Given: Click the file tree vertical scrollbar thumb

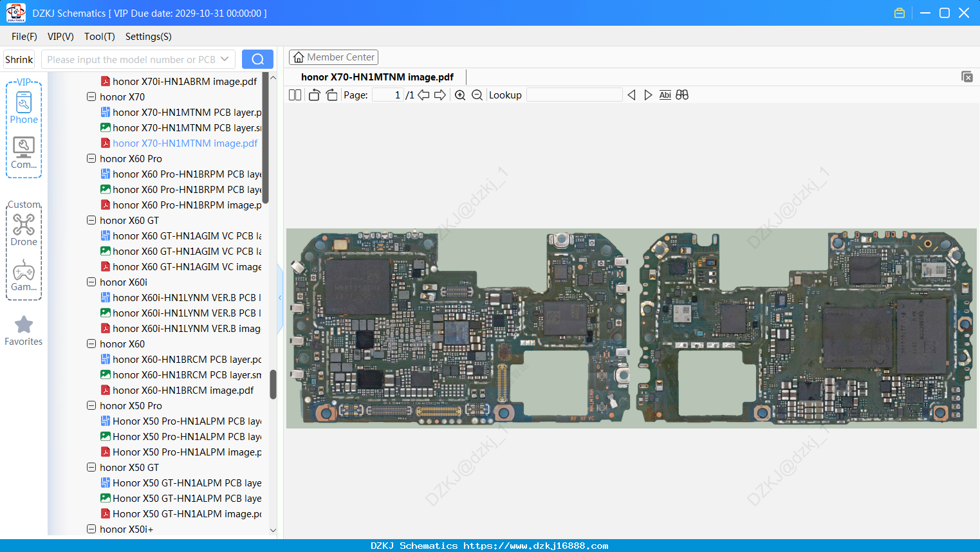Looking at the screenshot, I should [273, 384].
